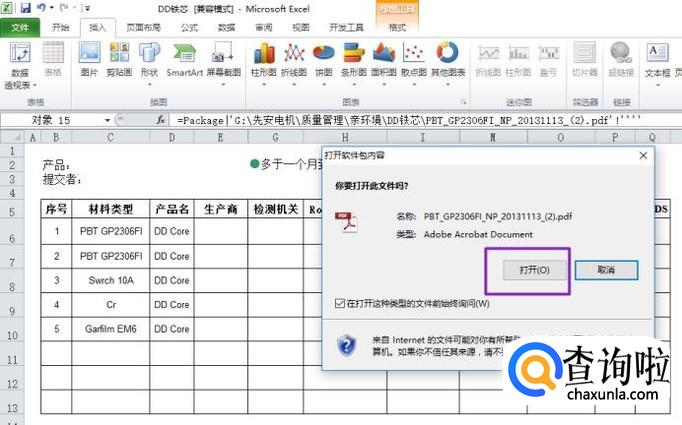Switch to the Review tab
Screen dimensions: 682x425
coord(264,28)
